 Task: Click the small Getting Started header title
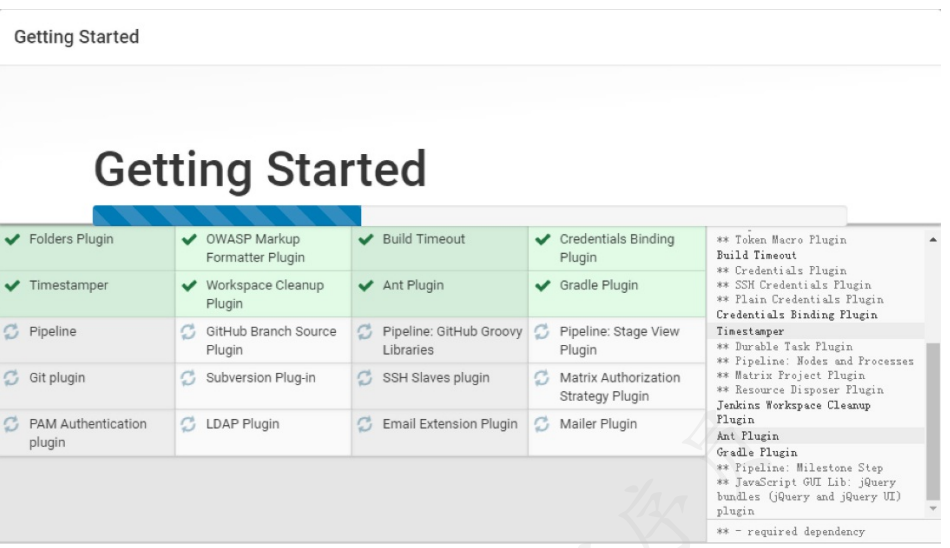click(76, 37)
